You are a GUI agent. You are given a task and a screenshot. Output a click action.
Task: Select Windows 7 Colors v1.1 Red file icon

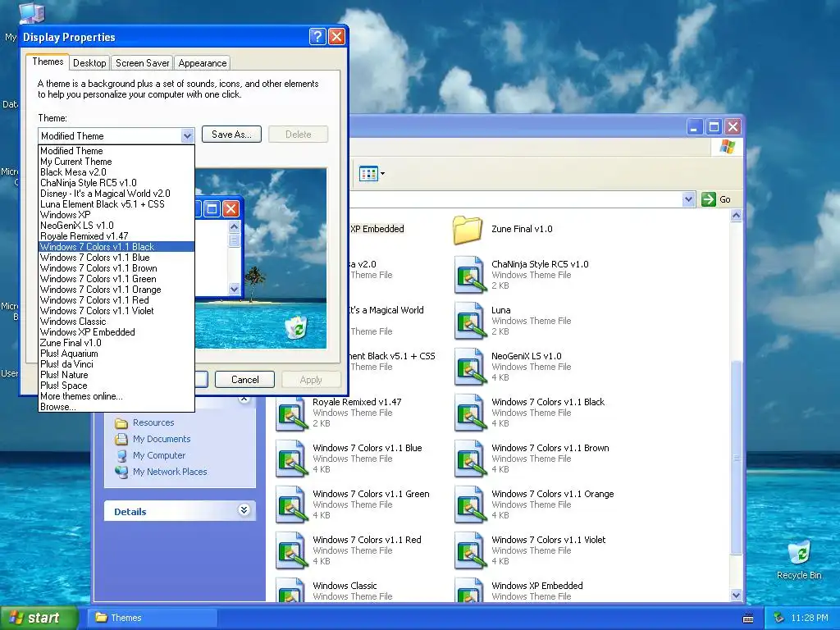coord(291,550)
